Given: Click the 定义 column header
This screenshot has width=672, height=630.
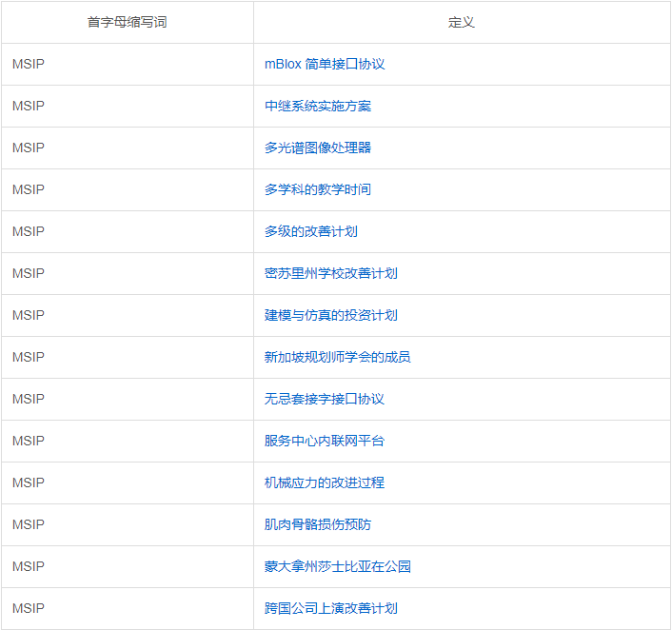Looking at the screenshot, I should pyautogui.click(x=462, y=22).
